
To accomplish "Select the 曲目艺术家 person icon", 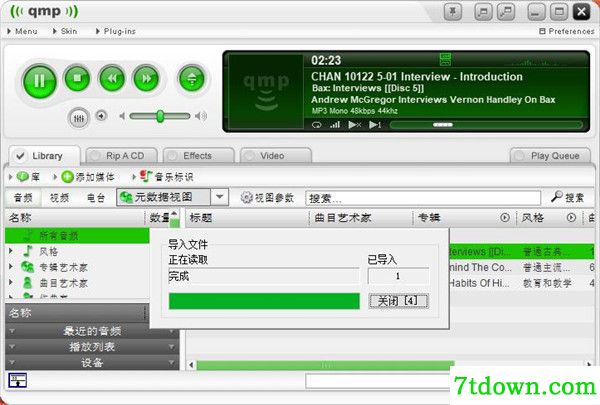I will 27,283.
